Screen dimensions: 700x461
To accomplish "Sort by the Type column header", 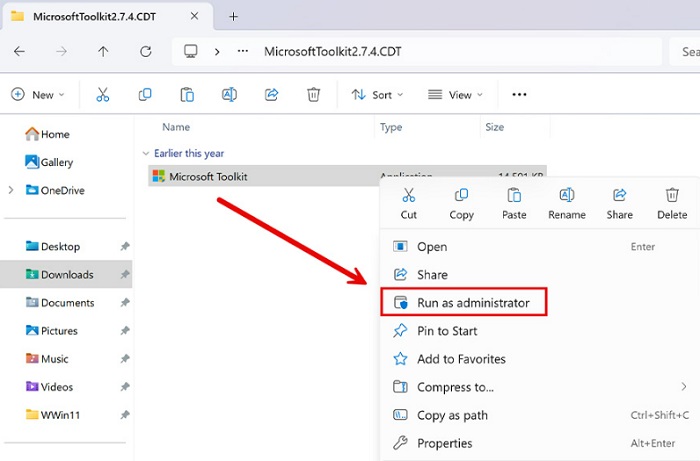I will (x=391, y=127).
